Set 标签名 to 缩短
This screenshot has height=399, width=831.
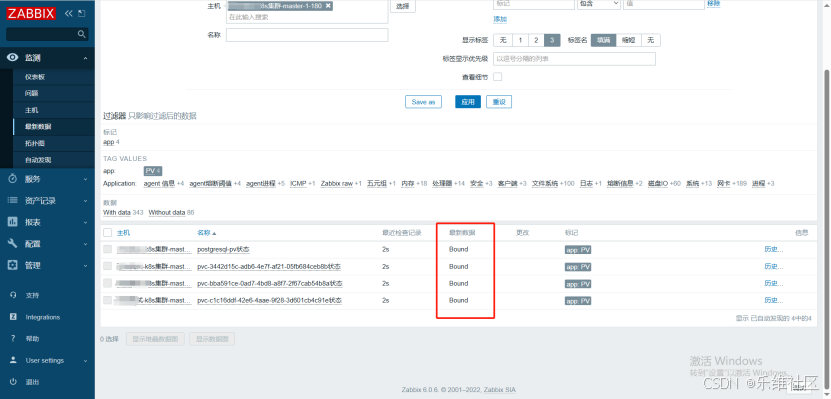(x=629, y=40)
